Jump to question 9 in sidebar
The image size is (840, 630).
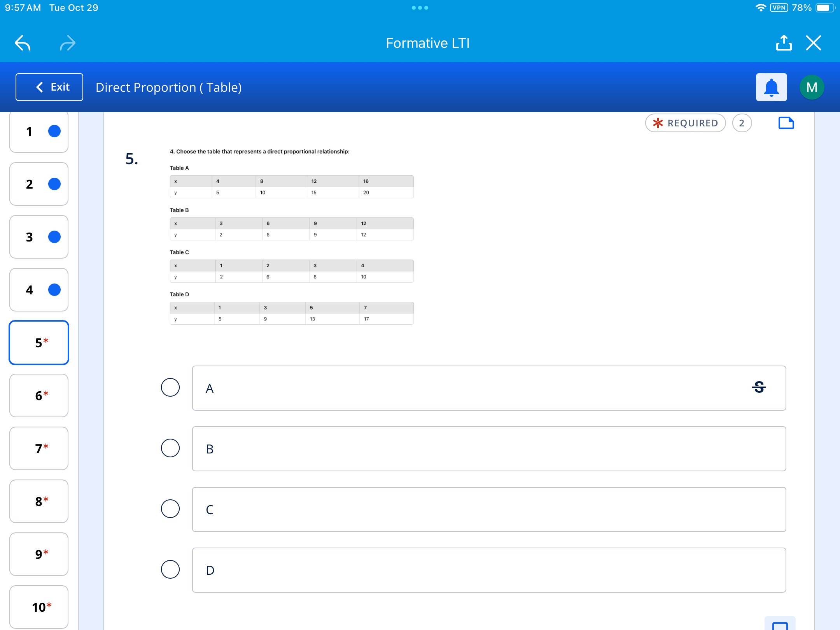pyautogui.click(x=39, y=554)
